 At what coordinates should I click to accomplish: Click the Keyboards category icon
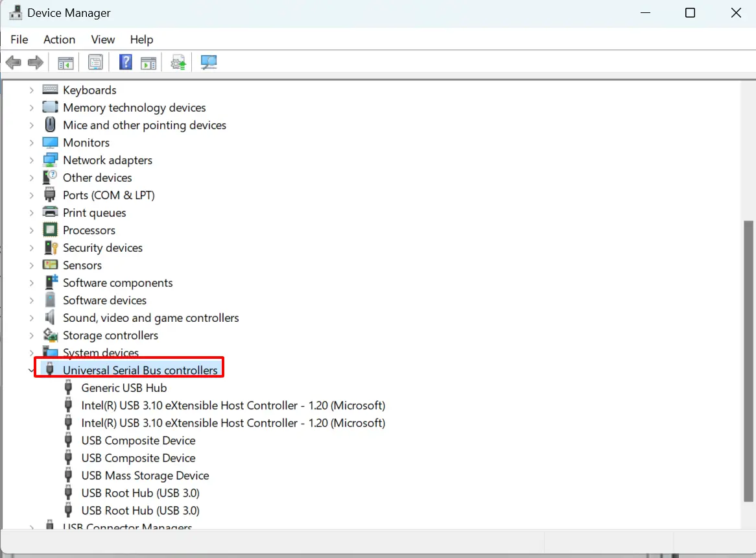click(x=50, y=90)
